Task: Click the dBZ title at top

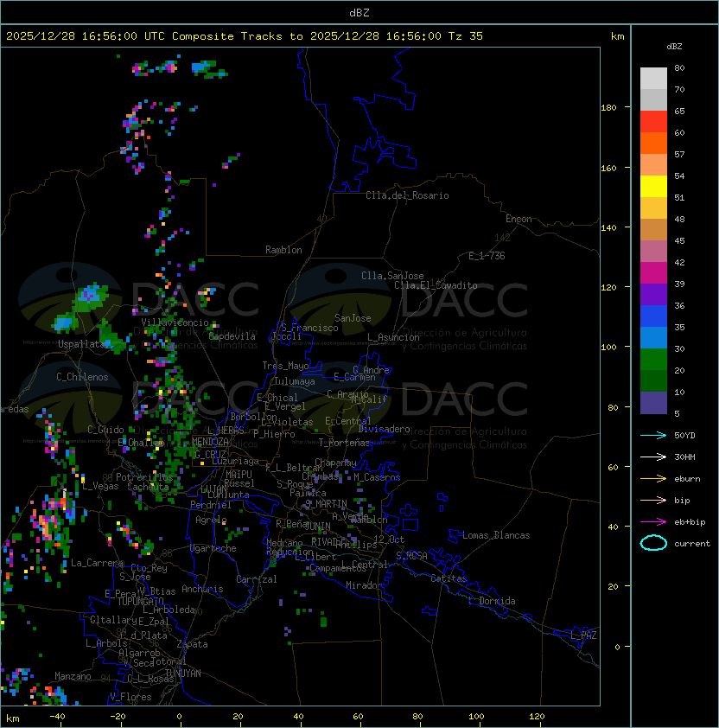Action: coord(359,12)
